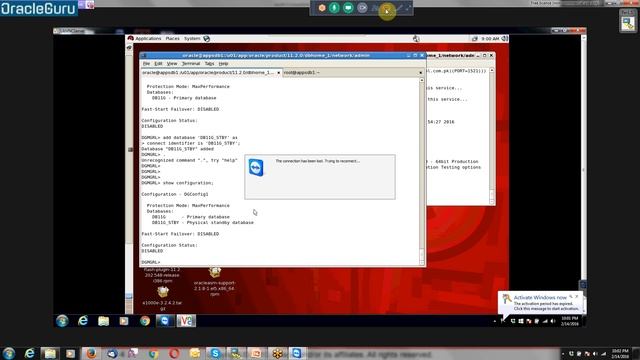The height and width of the screenshot is (360, 640).
Task: Open File menu in terminal window
Action: pyautogui.click(x=146, y=64)
